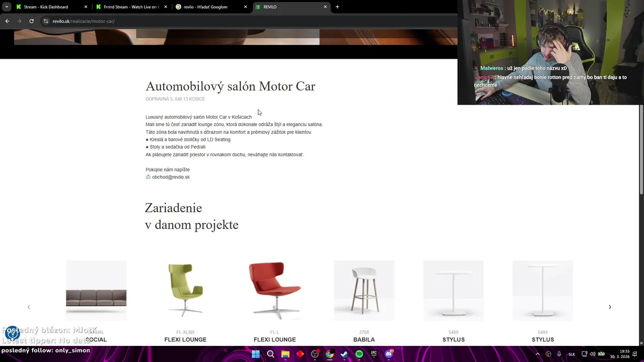This screenshot has height=362, width=644.
Task: Switch SLK keyboard language
Action: (572, 354)
